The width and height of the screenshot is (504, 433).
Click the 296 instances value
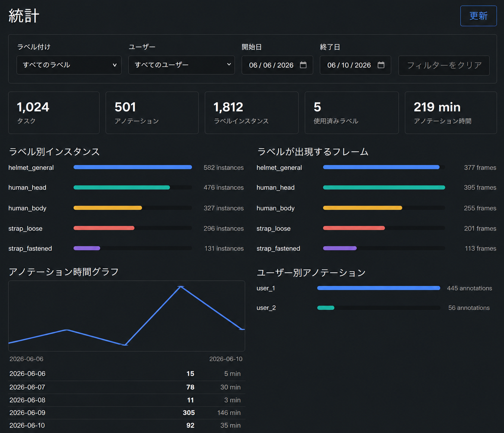click(x=224, y=228)
